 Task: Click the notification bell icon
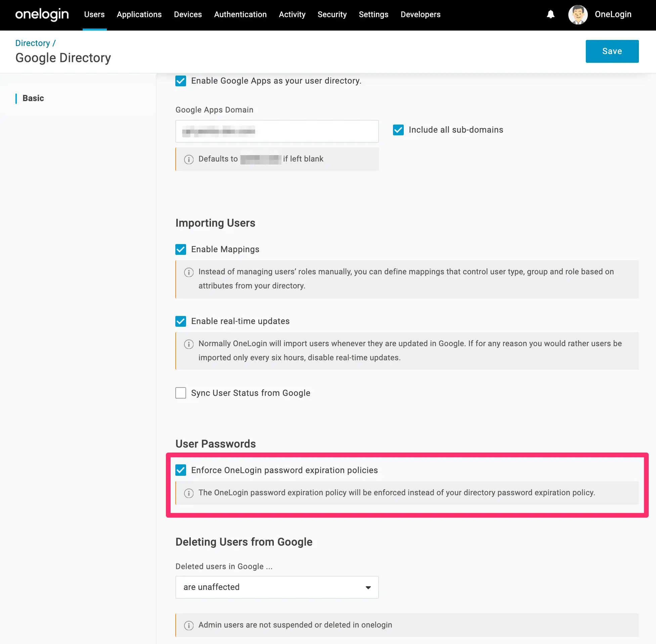coord(551,14)
